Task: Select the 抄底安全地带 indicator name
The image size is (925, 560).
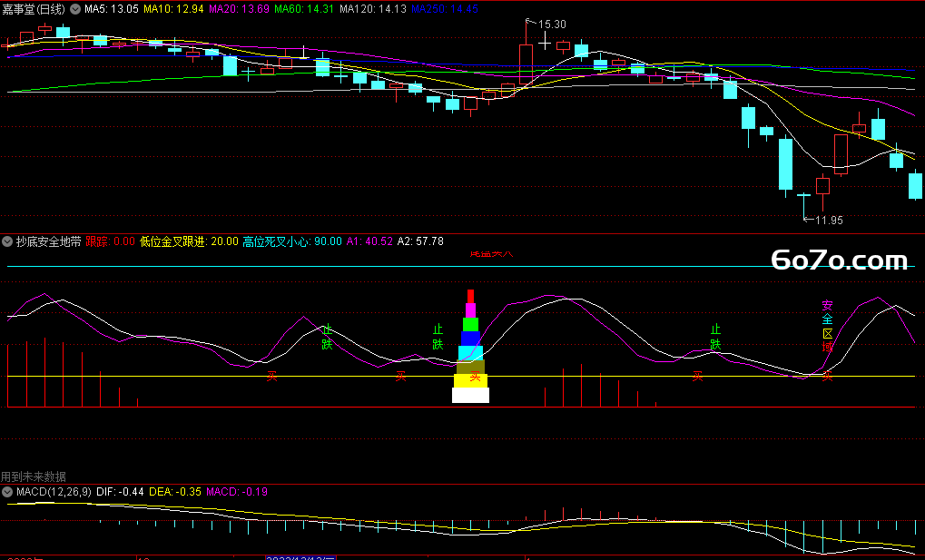Action: (48, 241)
